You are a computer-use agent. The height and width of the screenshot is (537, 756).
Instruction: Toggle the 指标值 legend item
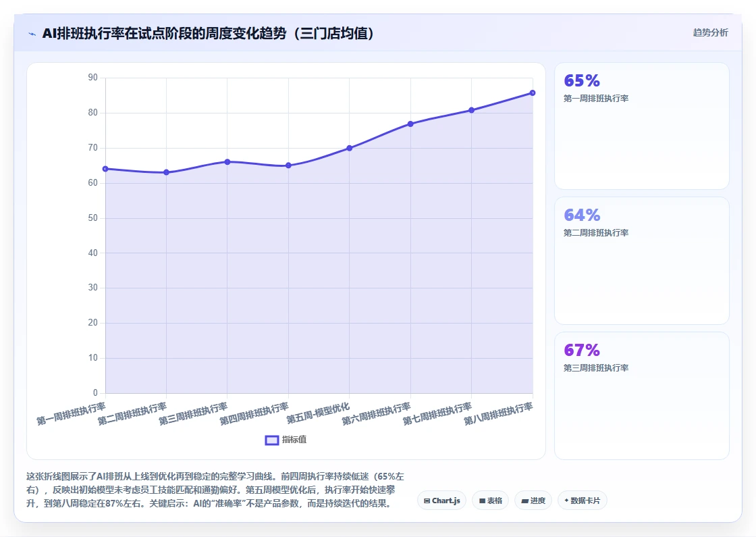point(286,440)
